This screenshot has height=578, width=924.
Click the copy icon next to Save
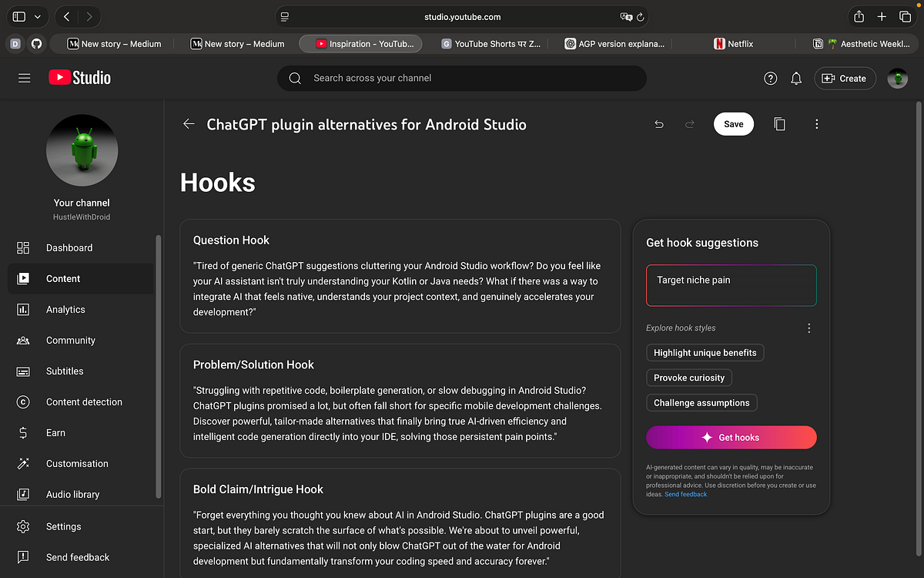click(779, 124)
